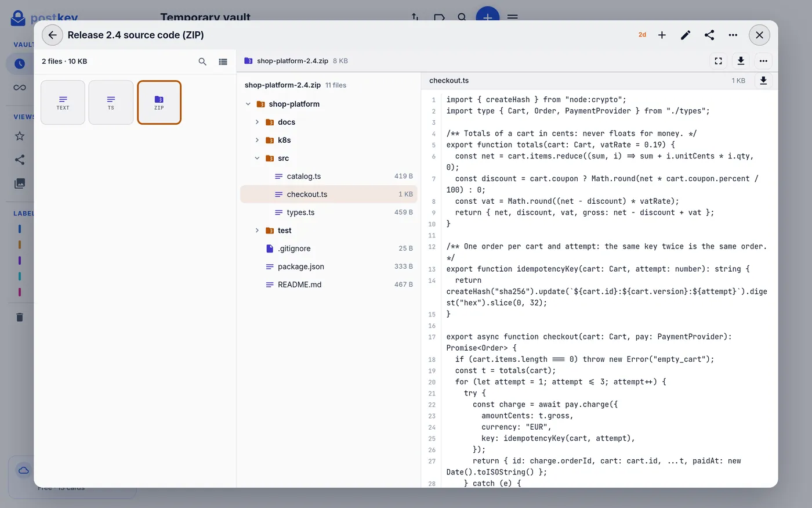Expand the k8s folder
This screenshot has width=812, height=508.
257,140
